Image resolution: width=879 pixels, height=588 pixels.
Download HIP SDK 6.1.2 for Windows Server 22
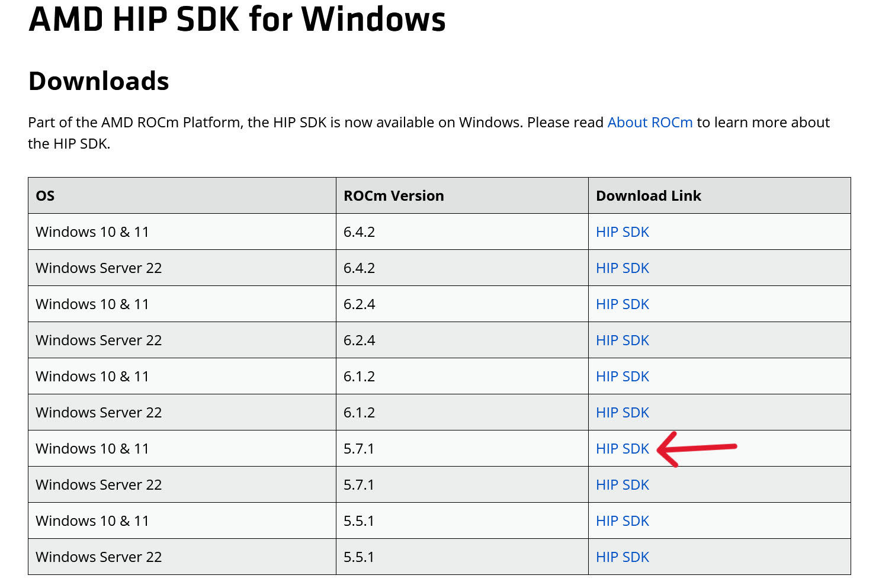[623, 413]
